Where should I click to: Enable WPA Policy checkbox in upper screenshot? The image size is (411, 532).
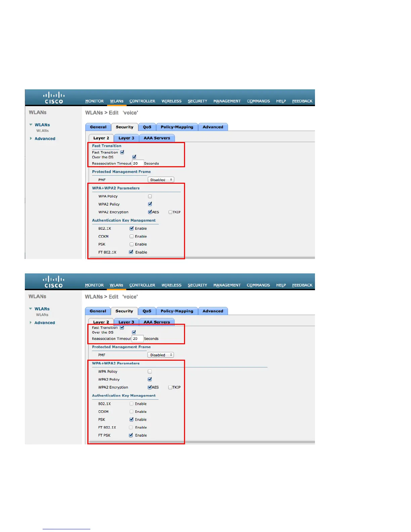coord(150,196)
